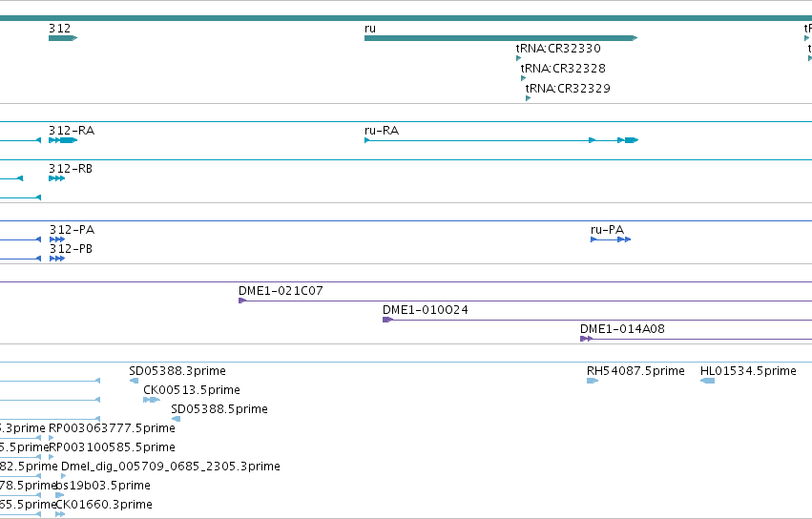Click the 'ru-PA' label
This screenshot has height=519, width=812.
(x=608, y=230)
